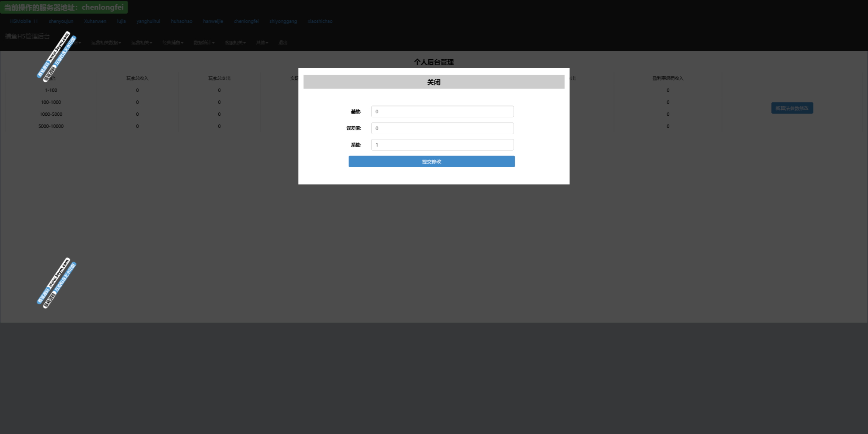Expand the 其他 dropdown menu

click(262, 43)
